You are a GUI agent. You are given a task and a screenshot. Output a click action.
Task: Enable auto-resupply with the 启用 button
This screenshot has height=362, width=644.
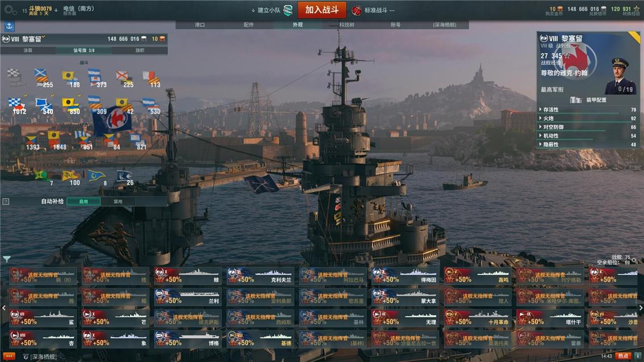(83, 201)
